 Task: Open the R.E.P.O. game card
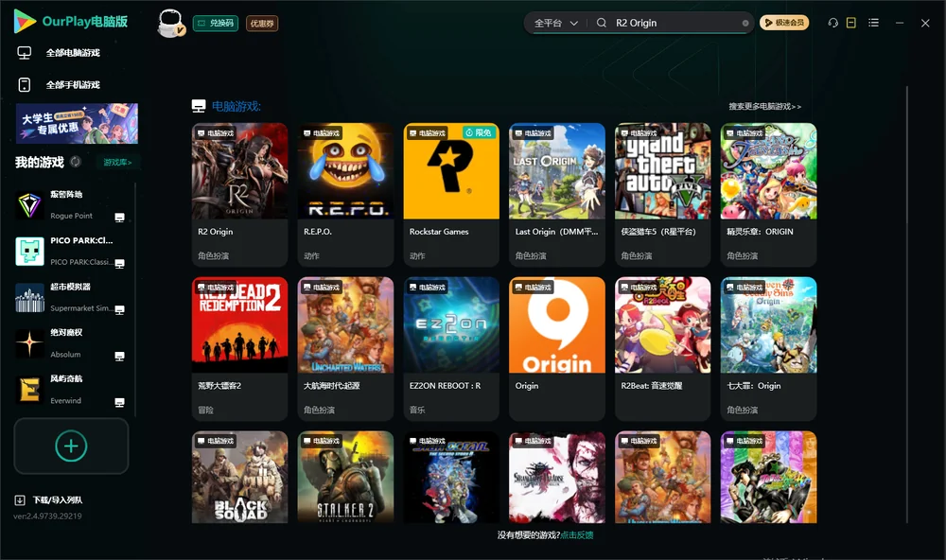(x=345, y=194)
